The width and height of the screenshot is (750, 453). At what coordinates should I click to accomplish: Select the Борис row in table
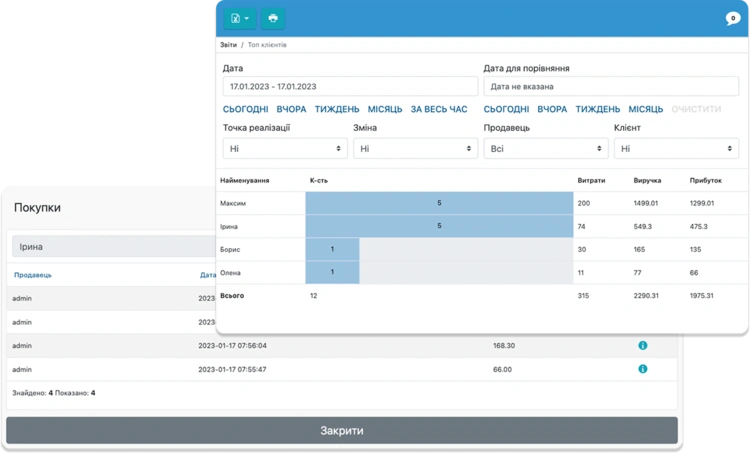(482, 250)
